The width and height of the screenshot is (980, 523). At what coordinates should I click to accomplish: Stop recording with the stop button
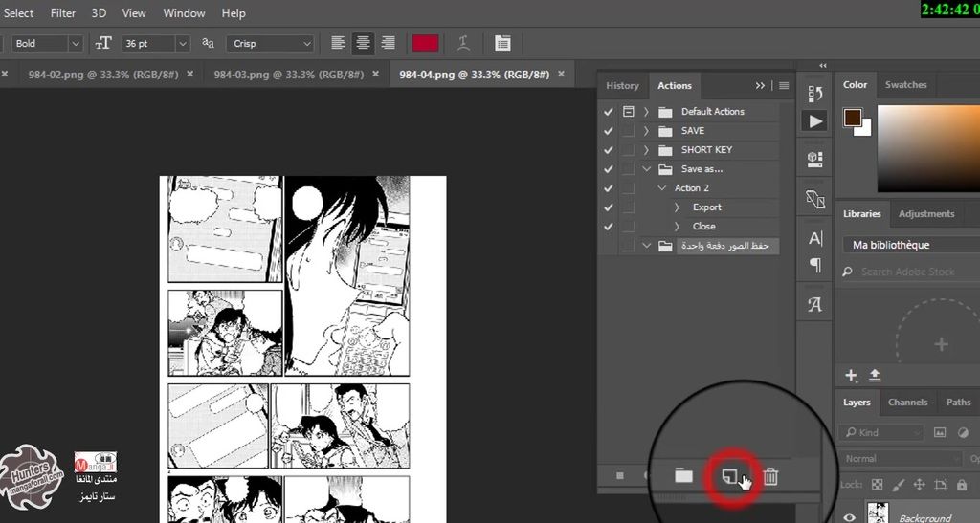pos(620,476)
